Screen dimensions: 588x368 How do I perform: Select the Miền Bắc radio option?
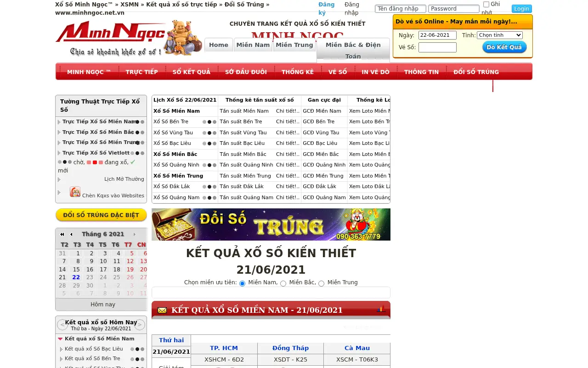(283, 283)
